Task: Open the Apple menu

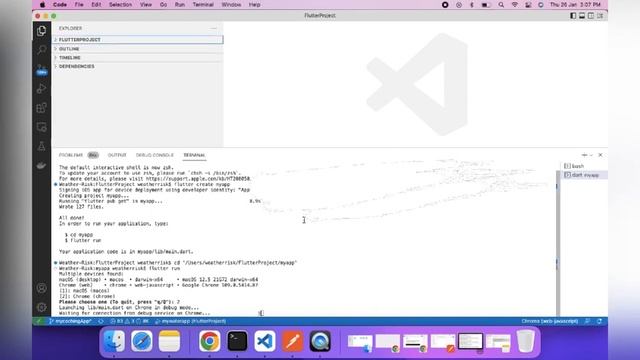Action: [x=42, y=5]
